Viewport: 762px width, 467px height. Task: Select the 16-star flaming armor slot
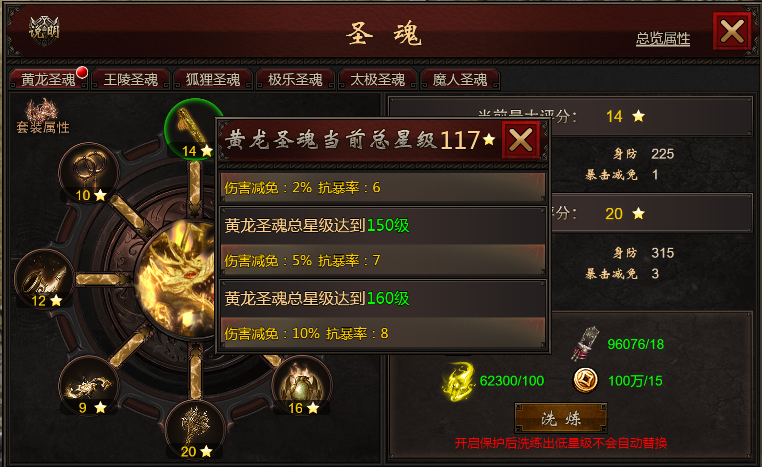[302, 385]
